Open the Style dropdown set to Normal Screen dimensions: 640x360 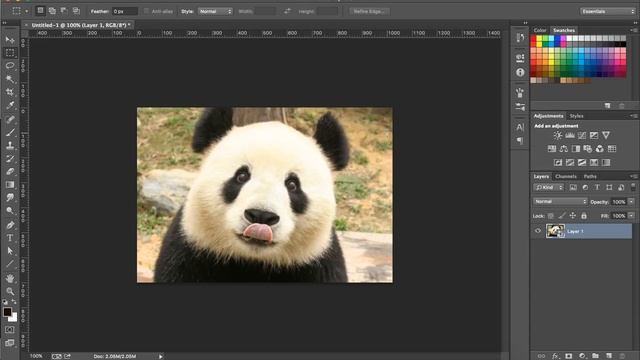point(215,11)
